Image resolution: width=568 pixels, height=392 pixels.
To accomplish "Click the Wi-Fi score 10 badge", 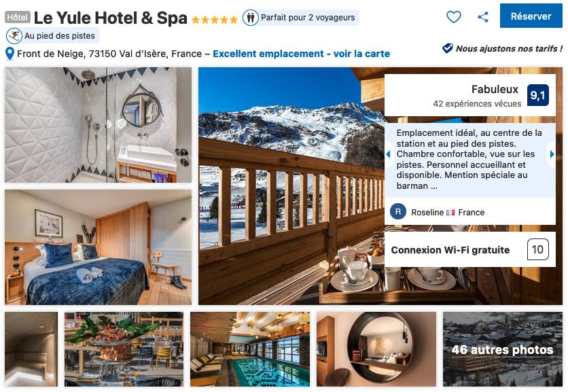I will (x=537, y=249).
